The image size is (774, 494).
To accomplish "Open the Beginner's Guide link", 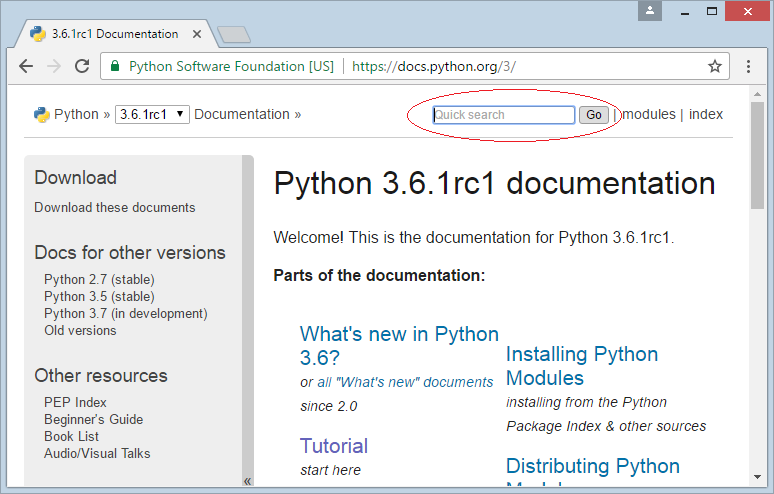I will [93, 419].
